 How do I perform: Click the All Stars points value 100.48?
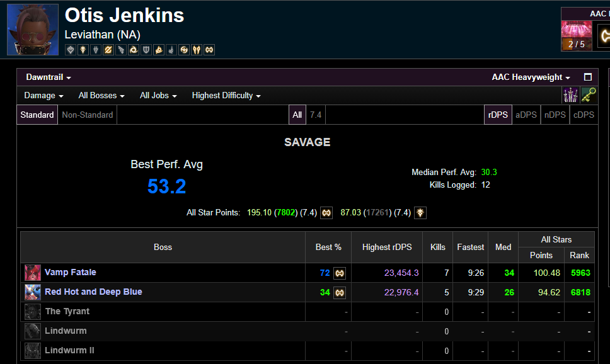[x=546, y=273]
